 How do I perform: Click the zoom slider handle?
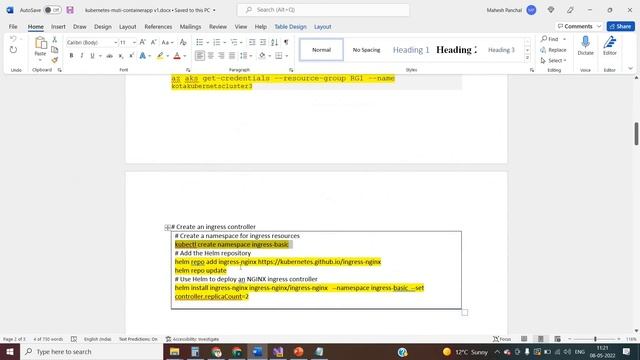(595, 339)
